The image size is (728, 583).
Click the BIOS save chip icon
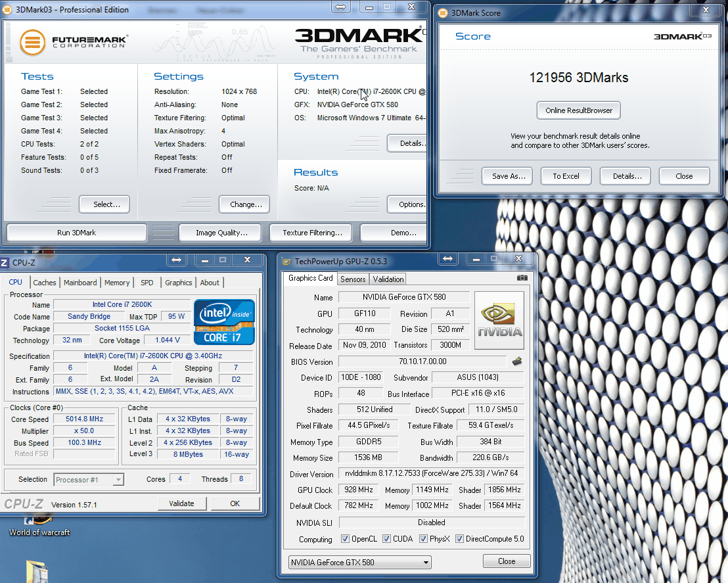(517, 361)
